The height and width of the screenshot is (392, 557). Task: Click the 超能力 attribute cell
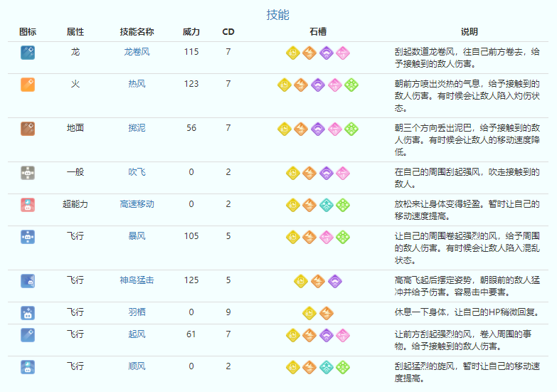(75, 204)
